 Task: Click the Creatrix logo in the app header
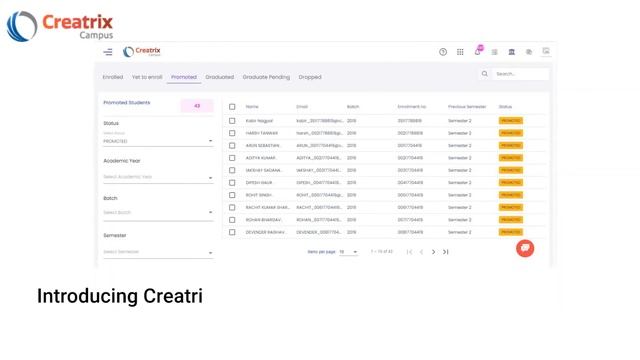click(142, 52)
